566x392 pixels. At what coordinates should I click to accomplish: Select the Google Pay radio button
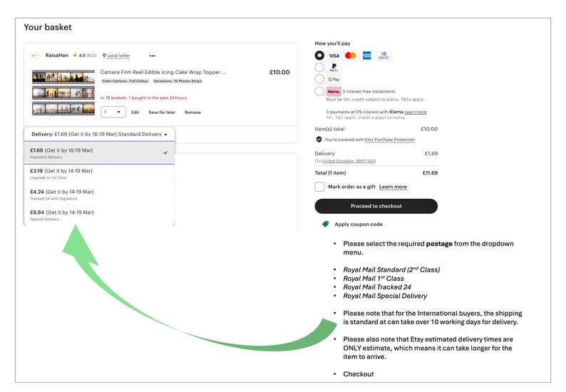coord(319,79)
